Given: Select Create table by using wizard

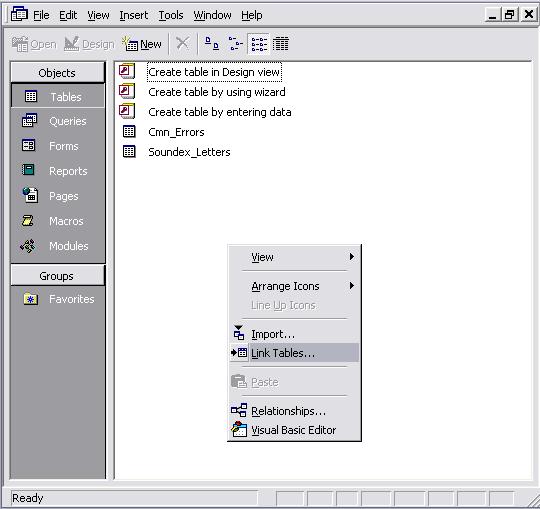Looking at the screenshot, I should [217, 92].
